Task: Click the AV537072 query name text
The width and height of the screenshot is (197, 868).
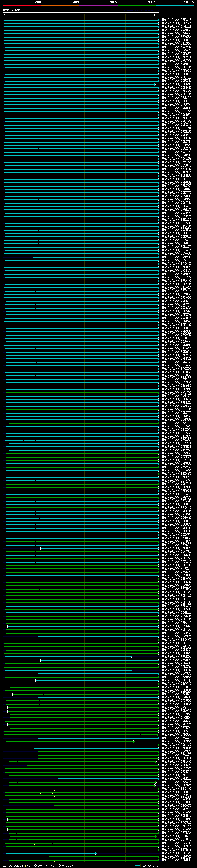Action: coord(11,10)
